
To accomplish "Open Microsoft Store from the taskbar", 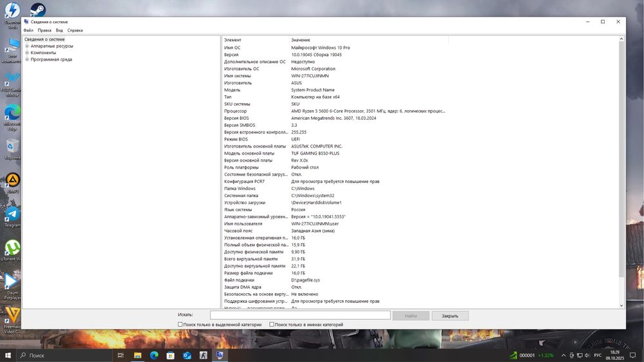I will pyautogui.click(x=171, y=355).
